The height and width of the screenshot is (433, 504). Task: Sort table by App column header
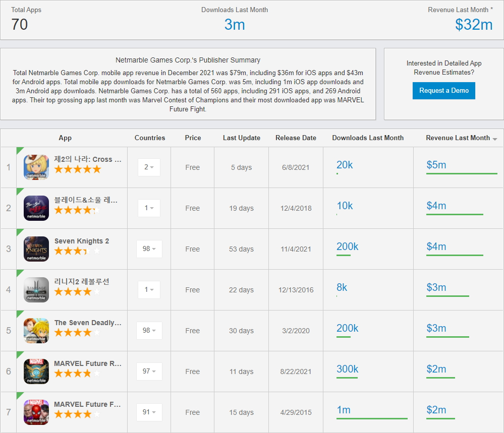point(65,138)
